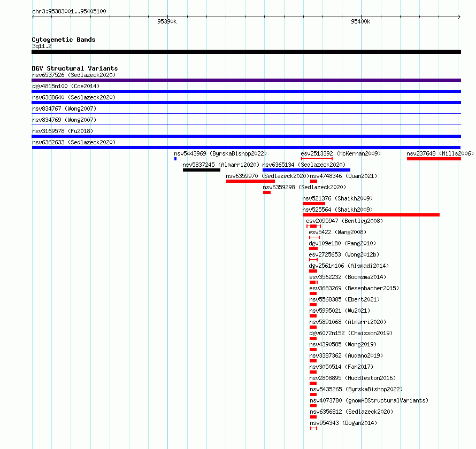Click nsv5568385 (Ebert2021) label

(344, 299)
